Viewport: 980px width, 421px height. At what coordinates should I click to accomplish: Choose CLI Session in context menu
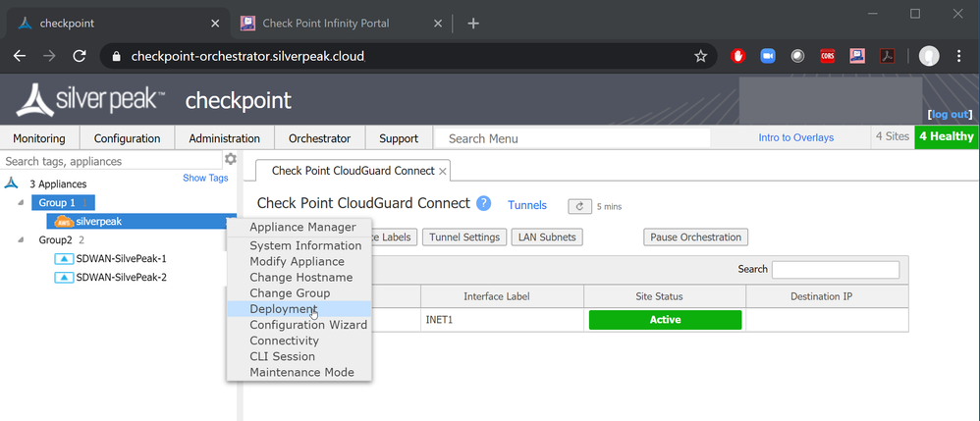tap(282, 356)
